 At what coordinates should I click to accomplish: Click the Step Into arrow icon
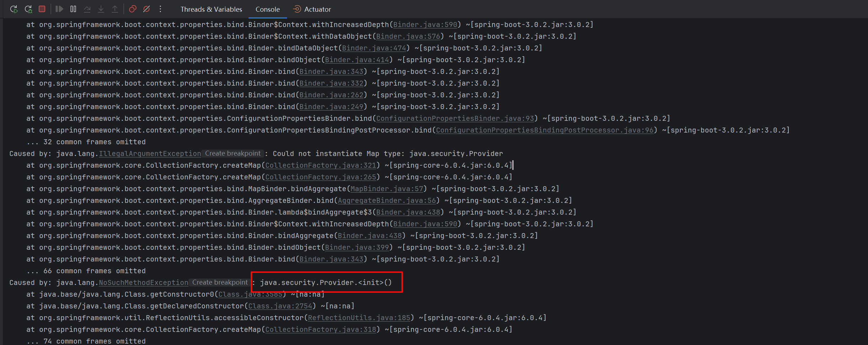point(101,9)
